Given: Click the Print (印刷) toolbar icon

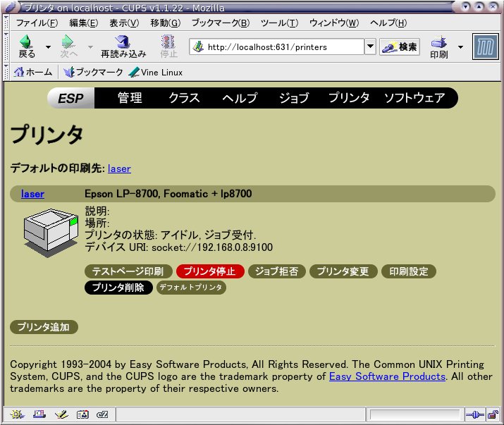Looking at the screenshot, I should 439,47.
